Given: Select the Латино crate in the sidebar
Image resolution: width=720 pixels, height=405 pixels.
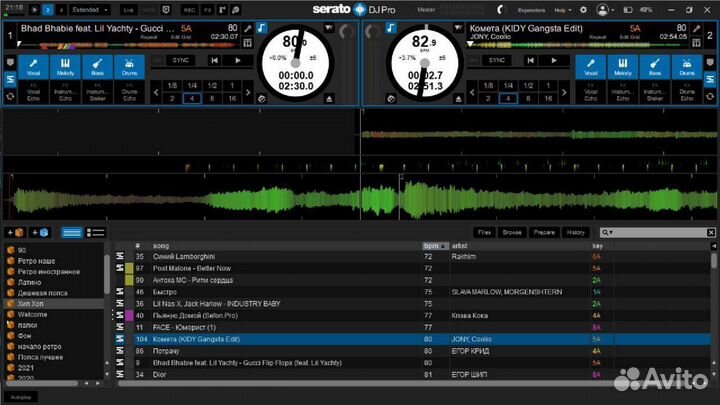Looking at the screenshot, I should click(29, 282).
